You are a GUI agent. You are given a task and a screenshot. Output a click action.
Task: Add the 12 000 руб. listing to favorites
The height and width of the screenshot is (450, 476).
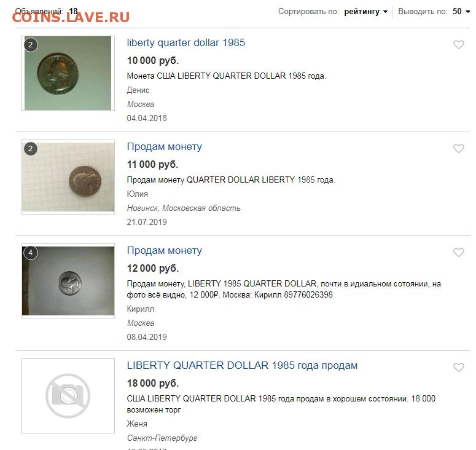[x=459, y=253]
